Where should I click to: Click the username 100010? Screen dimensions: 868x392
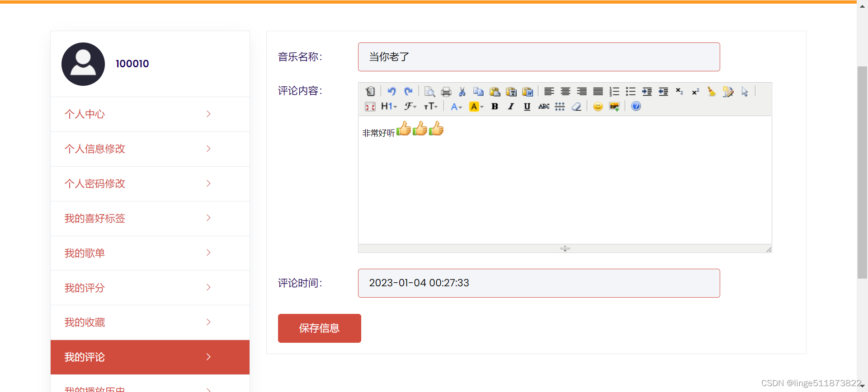(132, 64)
